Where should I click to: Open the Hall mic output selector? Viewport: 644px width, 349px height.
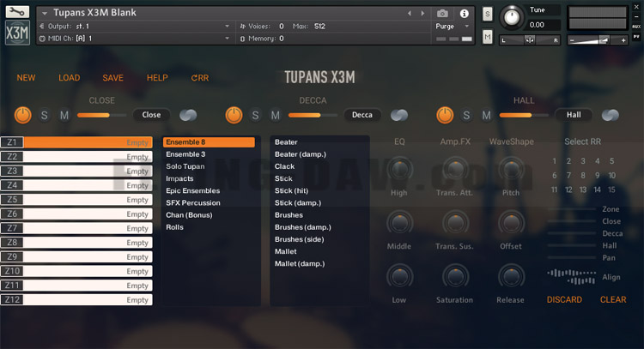point(574,115)
